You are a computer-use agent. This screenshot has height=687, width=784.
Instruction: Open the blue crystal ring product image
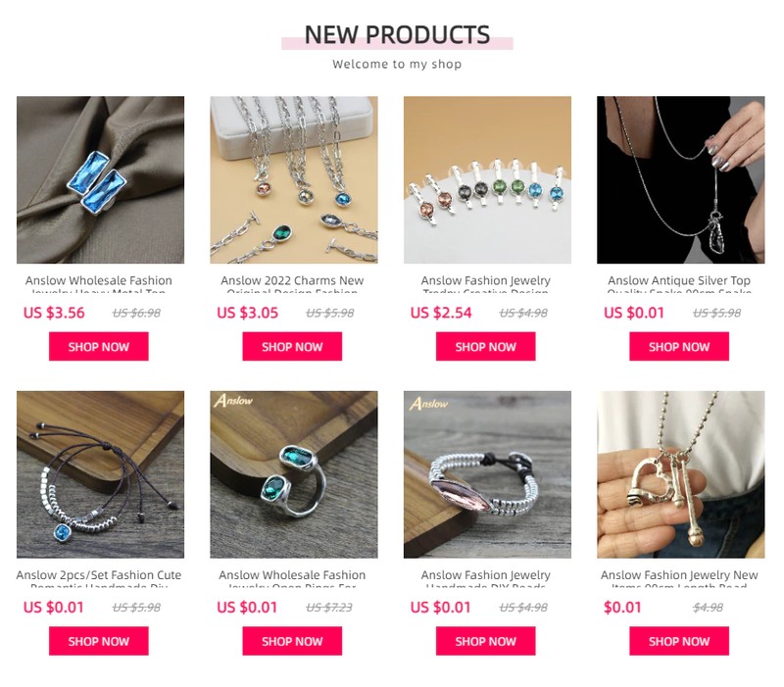point(100,180)
